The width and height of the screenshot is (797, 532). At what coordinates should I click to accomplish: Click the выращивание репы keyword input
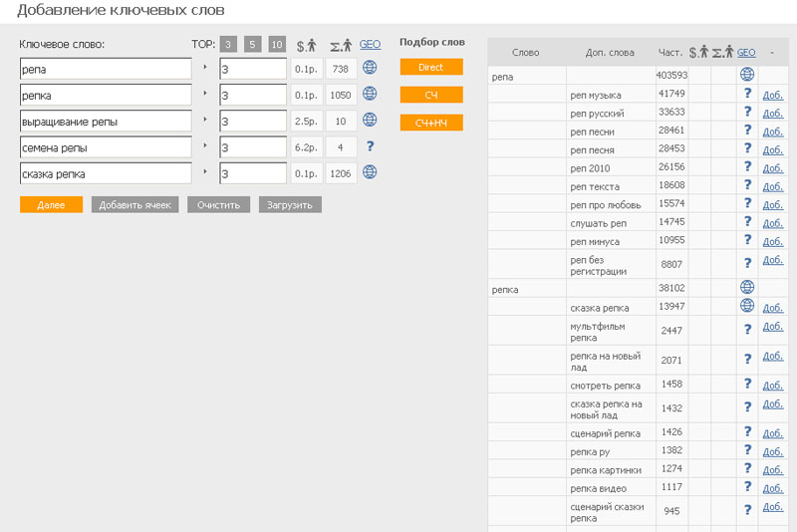(106, 121)
